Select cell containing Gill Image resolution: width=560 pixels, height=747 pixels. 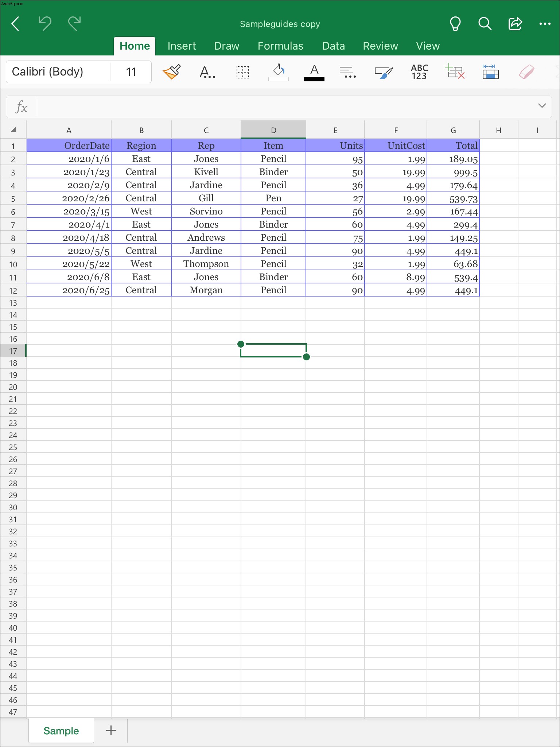click(206, 198)
